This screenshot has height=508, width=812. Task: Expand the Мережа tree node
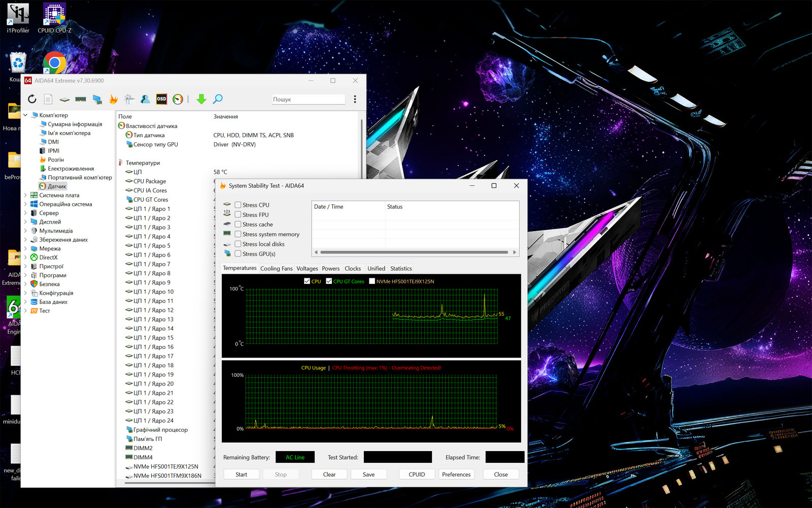tap(25, 248)
